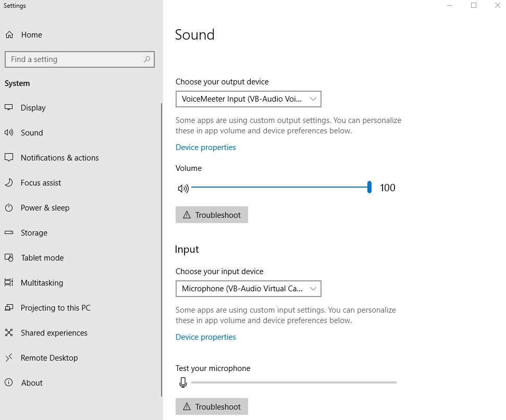
Task: Click the Storage drive icon
Action: pos(9,233)
